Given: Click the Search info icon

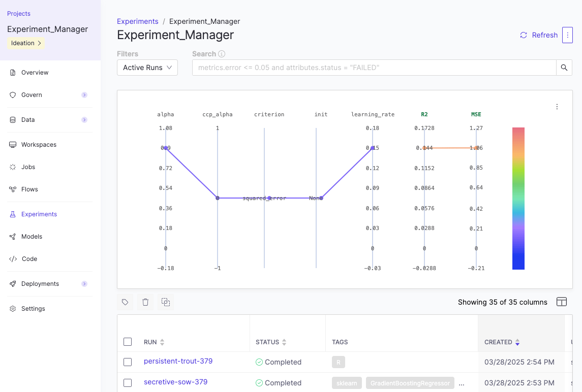Looking at the screenshot, I should [x=222, y=54].
